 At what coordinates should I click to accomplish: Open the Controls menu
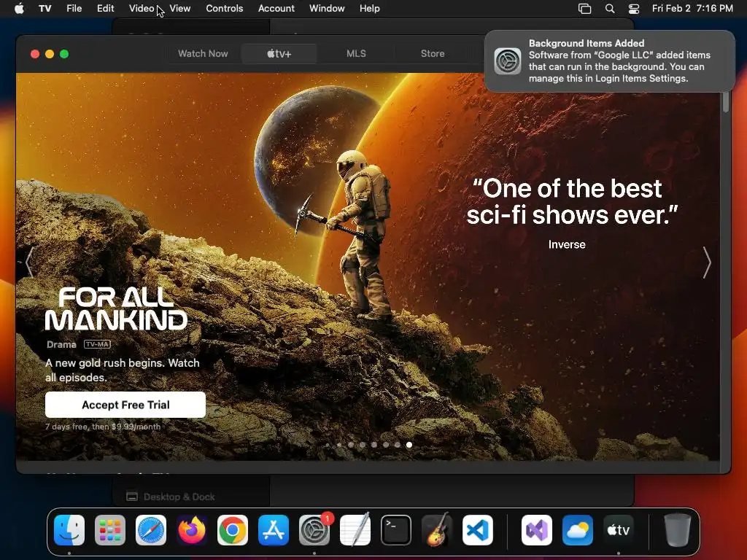point(225,8)
